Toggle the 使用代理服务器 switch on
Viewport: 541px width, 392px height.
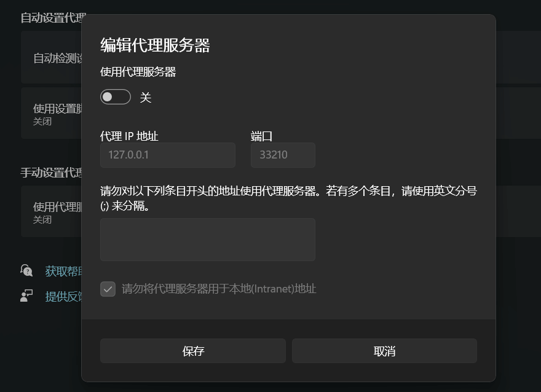click(115, 97)
